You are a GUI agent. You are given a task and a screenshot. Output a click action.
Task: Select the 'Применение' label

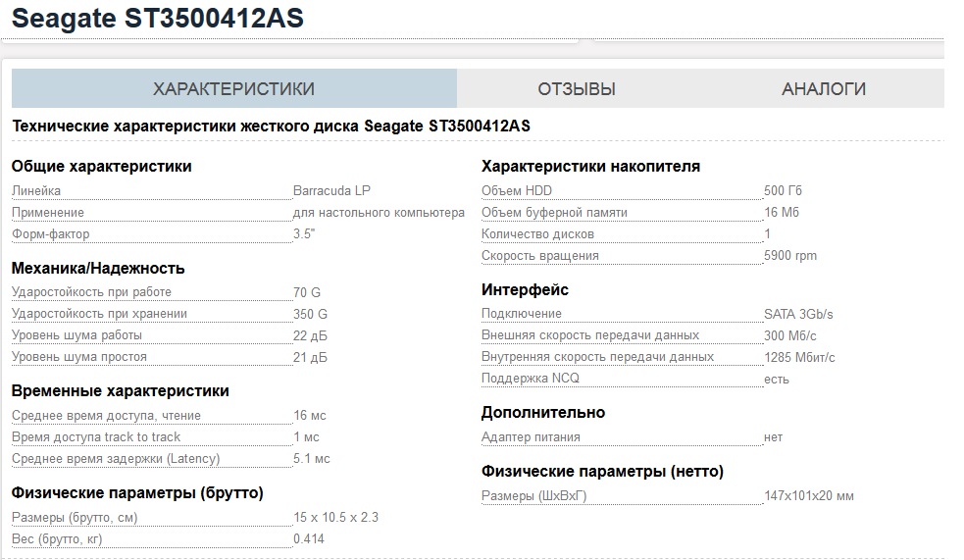[48, 213]
